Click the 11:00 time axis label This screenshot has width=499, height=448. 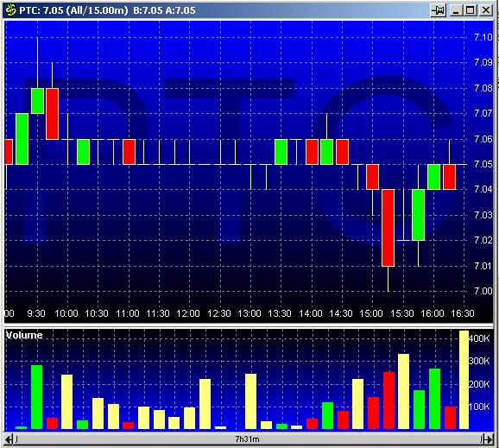click(127, 313)
